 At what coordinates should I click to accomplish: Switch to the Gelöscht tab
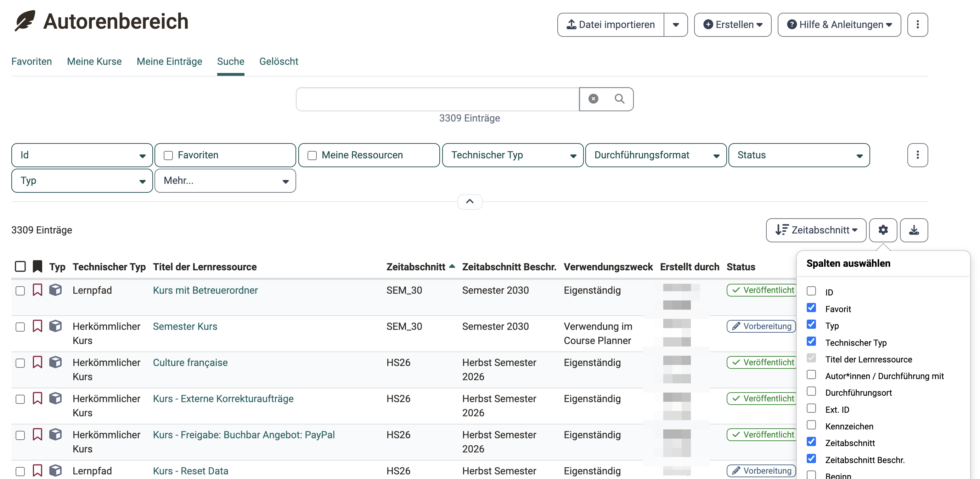point(278,61)
